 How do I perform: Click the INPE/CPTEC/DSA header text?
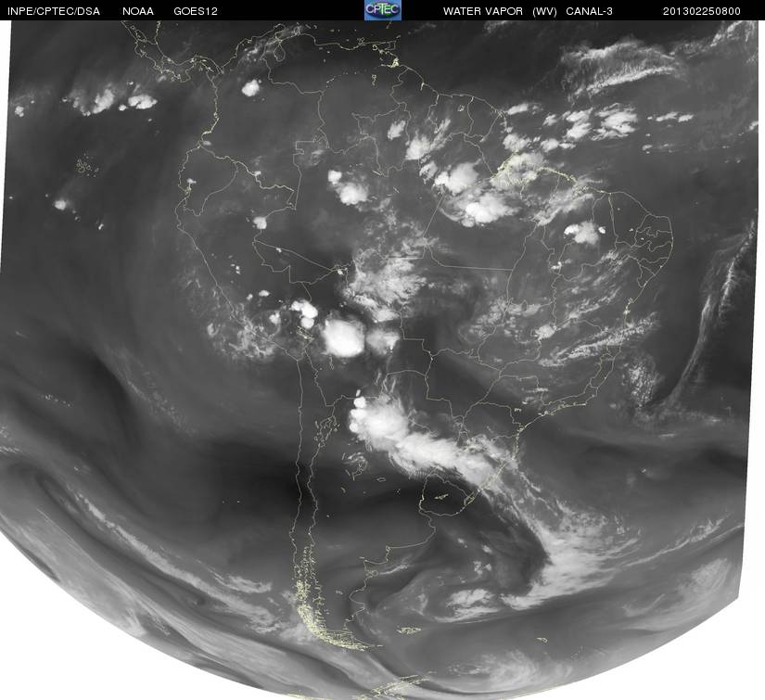coord(54,11)
